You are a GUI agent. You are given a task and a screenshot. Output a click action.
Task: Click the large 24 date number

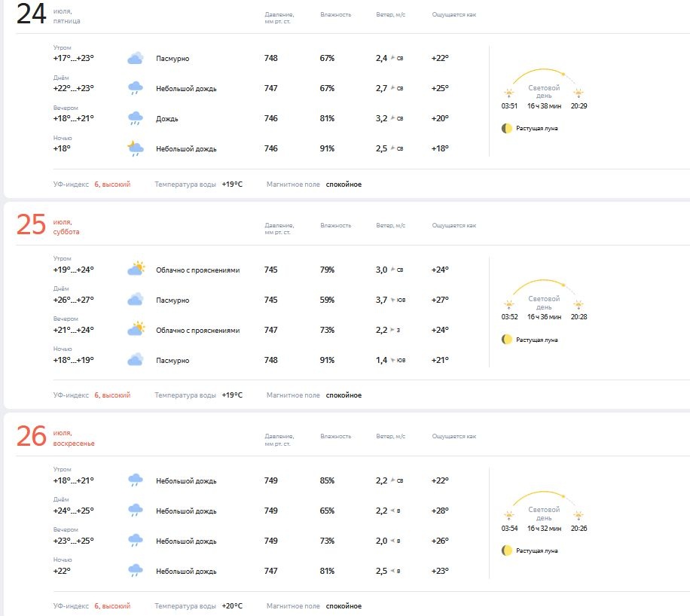click(x=31, y=14)
